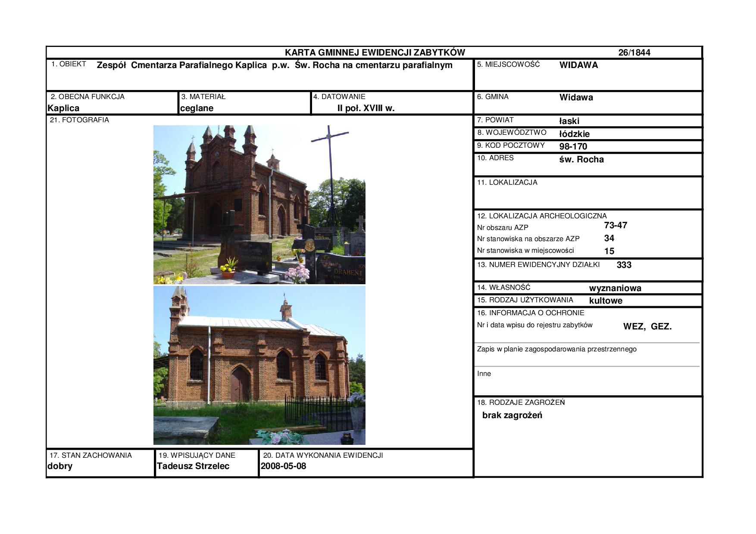The height and width of the screenshot is (534, 756).
Task: Click the AZP area number 73-47
Action: 615,225
